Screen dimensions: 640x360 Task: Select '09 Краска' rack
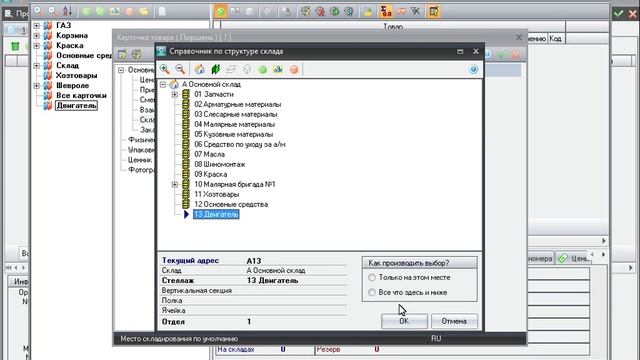(211, 174)
